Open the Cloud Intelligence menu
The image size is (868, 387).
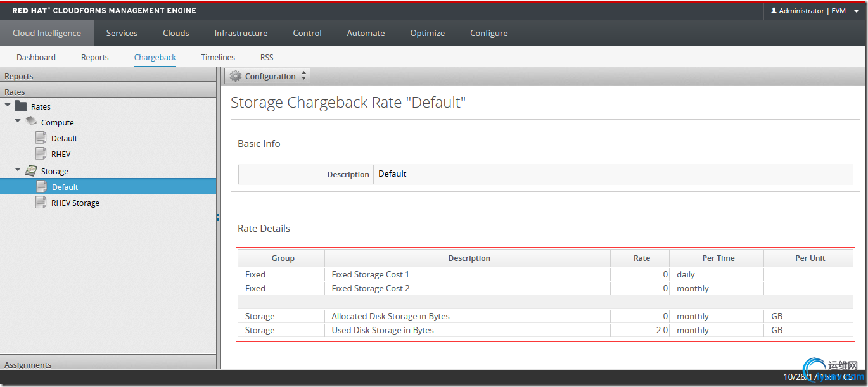(x=47, y=33)
